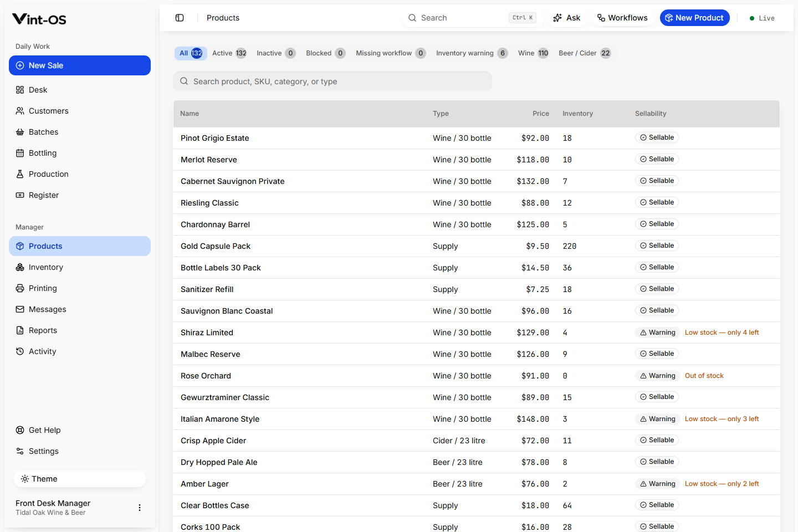Go to Customers via its icon
Viewport: 798px width, 532px height.
click(20, 111)
